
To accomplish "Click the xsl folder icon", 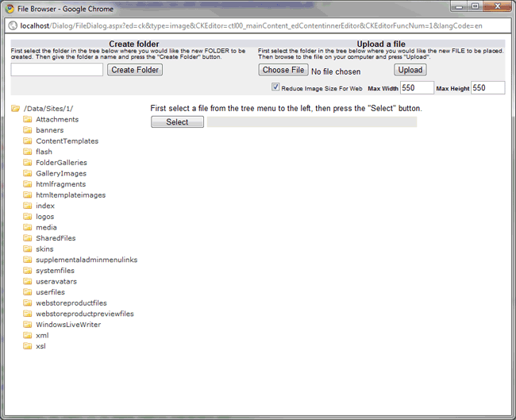I will coord(27,346).
